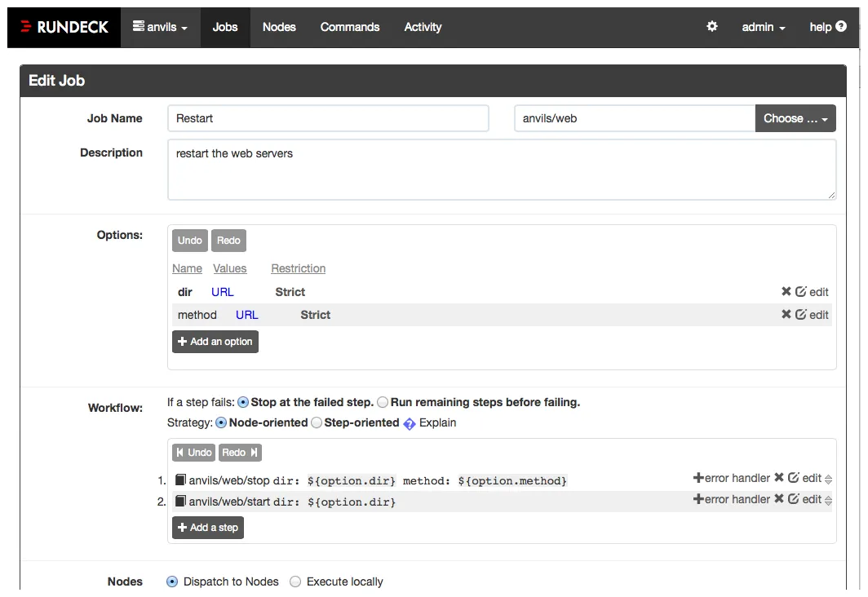The height and width of the screenshot is (597, 868).
Task: Click 'dir' option name
Action: (x=185, y=292)
